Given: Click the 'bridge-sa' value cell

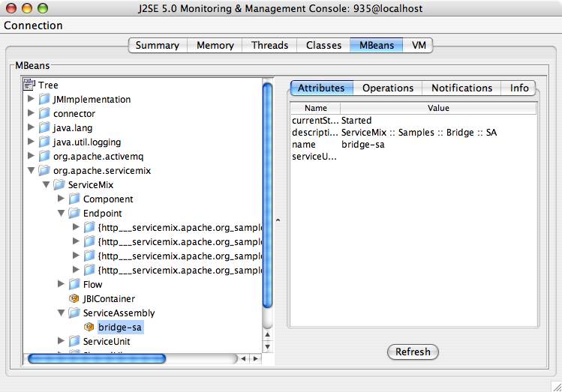Looking at the screenshot, I should (x=362, y=144).
